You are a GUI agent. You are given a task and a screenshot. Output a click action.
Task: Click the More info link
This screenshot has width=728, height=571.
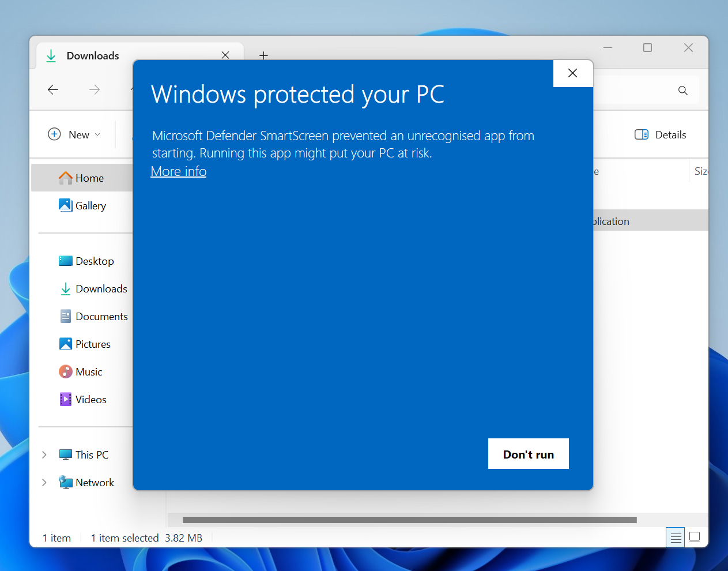[178, 171]
